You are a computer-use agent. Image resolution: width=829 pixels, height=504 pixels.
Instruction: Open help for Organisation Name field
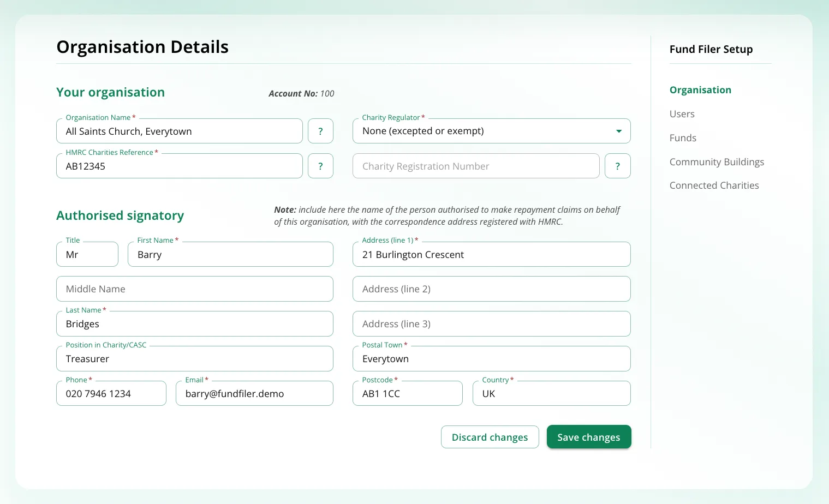(x=320, y=131)
